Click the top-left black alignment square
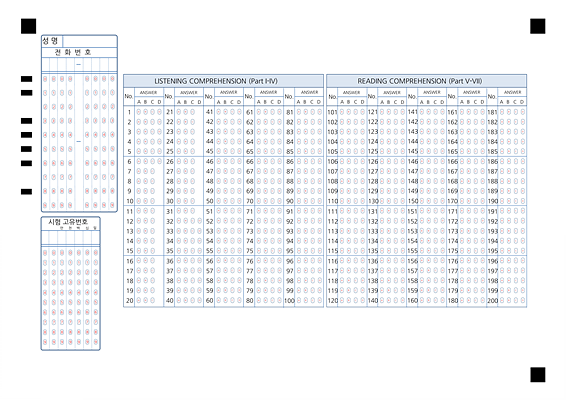The width and height of the screenshot is (566, 400). pyautogui.click(x=29, y=26)
